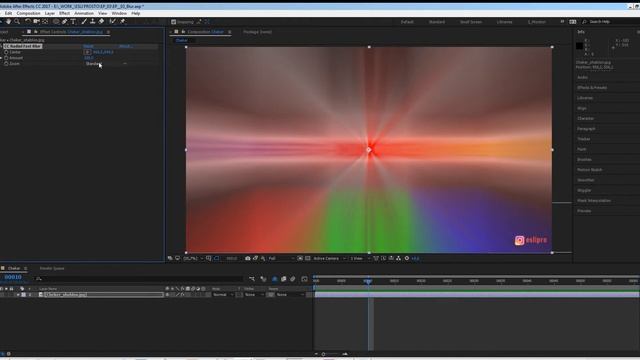
Task: Select the Standard workspace
Action: click(437, 22)
